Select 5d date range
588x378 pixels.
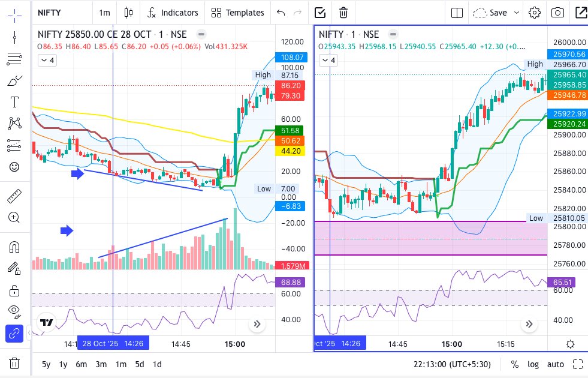pos(140,364)
